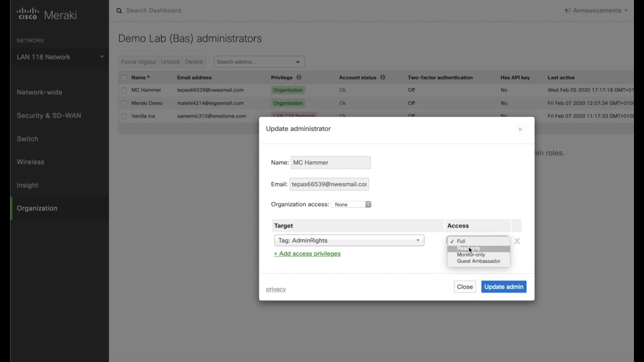
Task: Click the Privilege info icon
Action: click(298, 77)
